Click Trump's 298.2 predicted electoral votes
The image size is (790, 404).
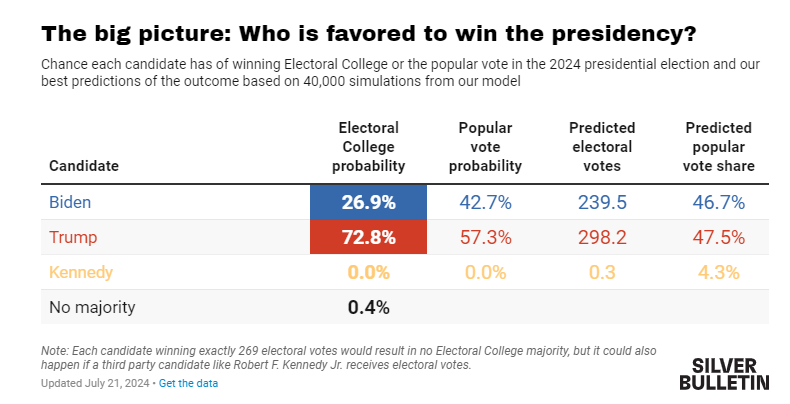(x=602, y=237)
